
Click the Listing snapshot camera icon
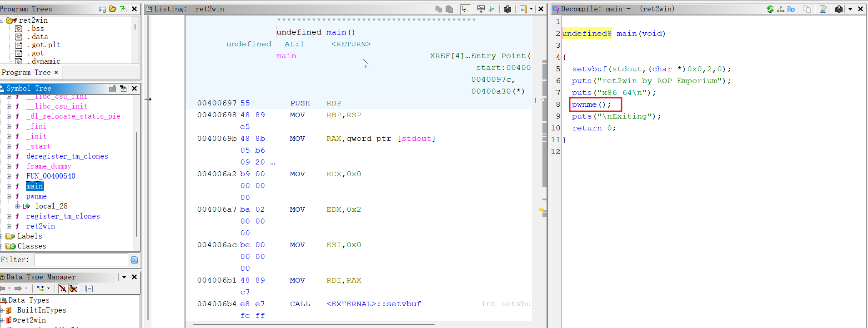coord(507,9)
